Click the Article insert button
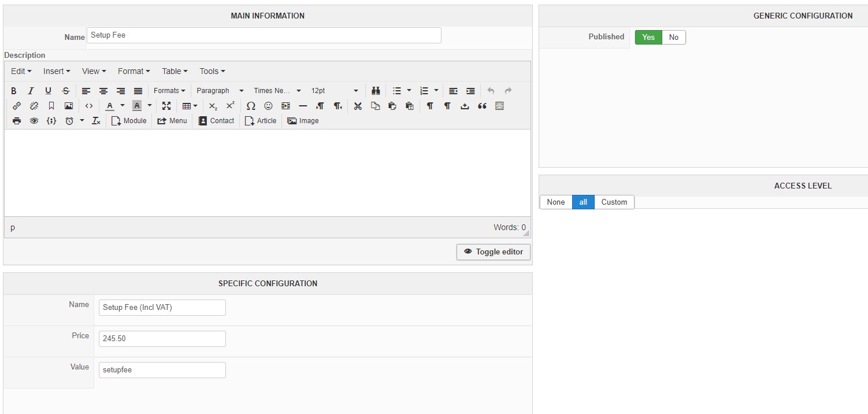 [x=261, y=121]
